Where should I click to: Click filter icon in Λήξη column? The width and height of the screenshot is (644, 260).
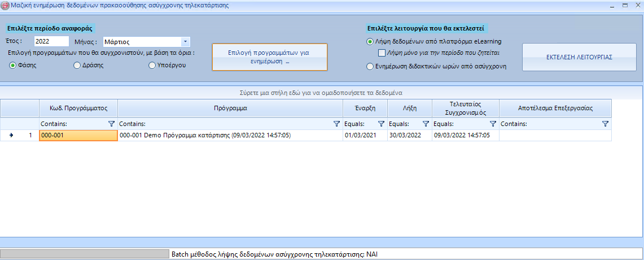[426, 124]
